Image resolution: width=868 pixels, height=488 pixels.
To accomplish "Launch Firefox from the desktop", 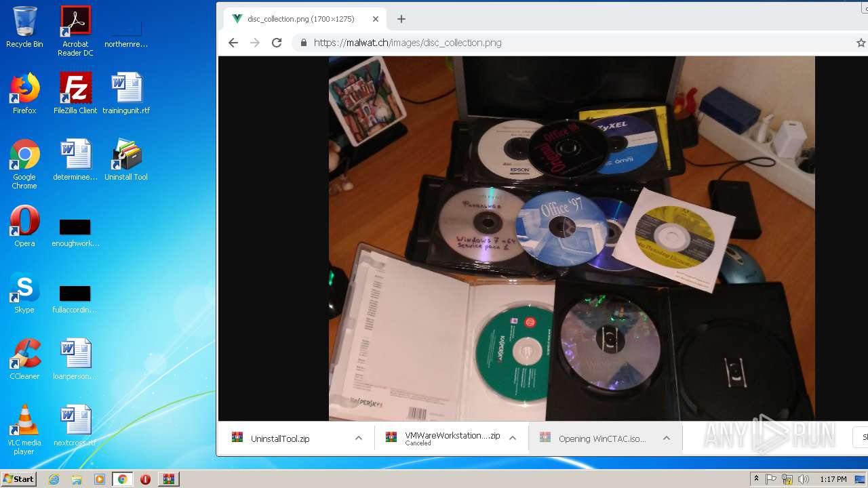I will [x=24, y=94].
